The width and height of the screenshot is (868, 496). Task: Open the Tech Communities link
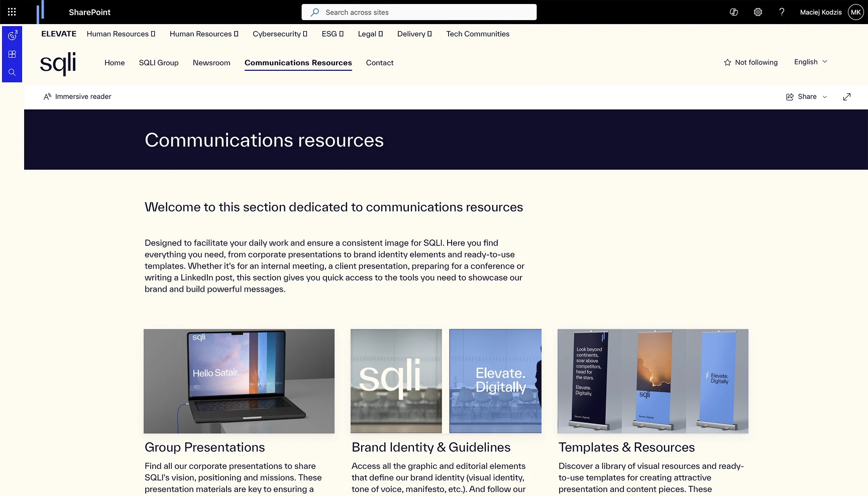[478, 34]
